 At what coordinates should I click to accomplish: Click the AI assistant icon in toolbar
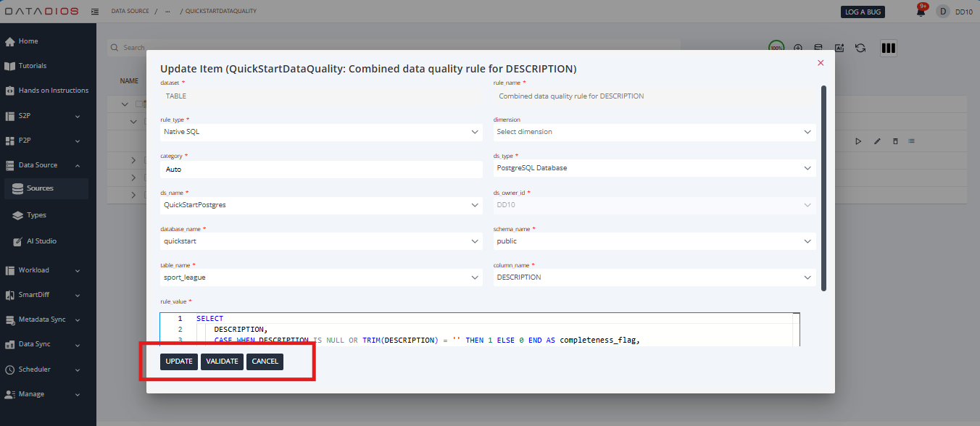[x=839, y=48]
